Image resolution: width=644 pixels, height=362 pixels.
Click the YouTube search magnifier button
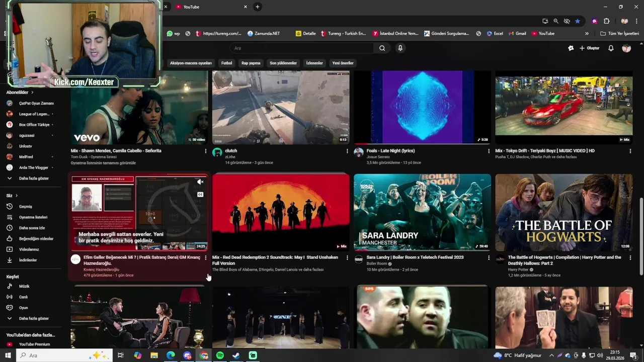pyautogui.click(x=382, y=48)
